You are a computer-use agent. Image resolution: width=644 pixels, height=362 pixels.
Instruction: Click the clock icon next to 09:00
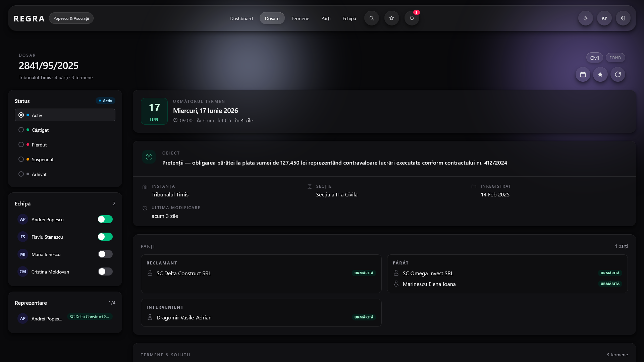[x=175, y=120]
